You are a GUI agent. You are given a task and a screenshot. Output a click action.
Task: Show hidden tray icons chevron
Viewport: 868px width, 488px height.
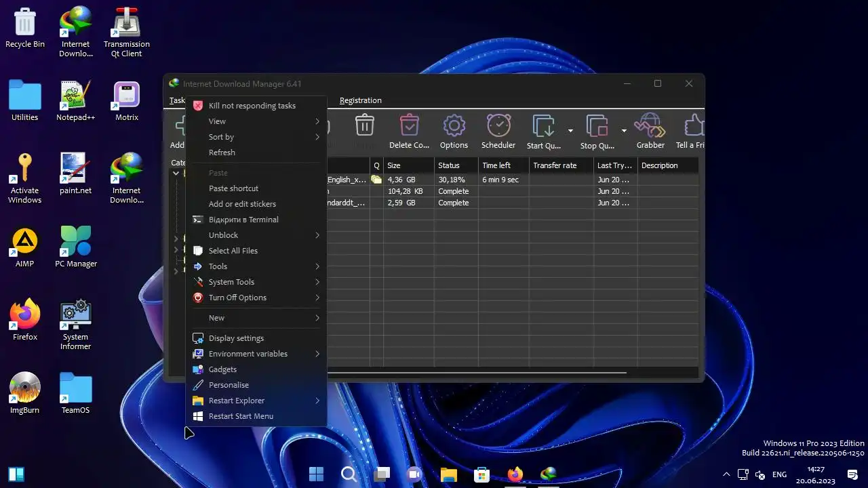tap(726, 474)
